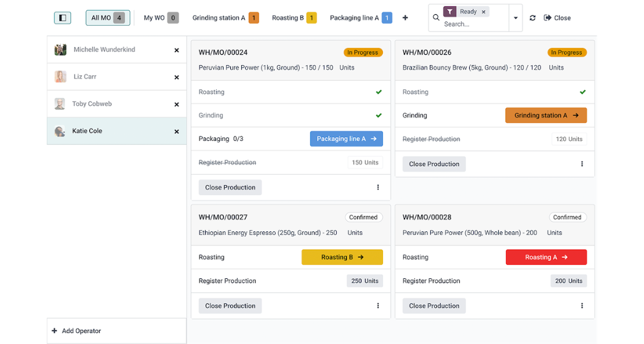This screenshot has width=644, height=344.
Task: Open kebab menu on WH/MO/00028 card
Action: pos(582,306)
